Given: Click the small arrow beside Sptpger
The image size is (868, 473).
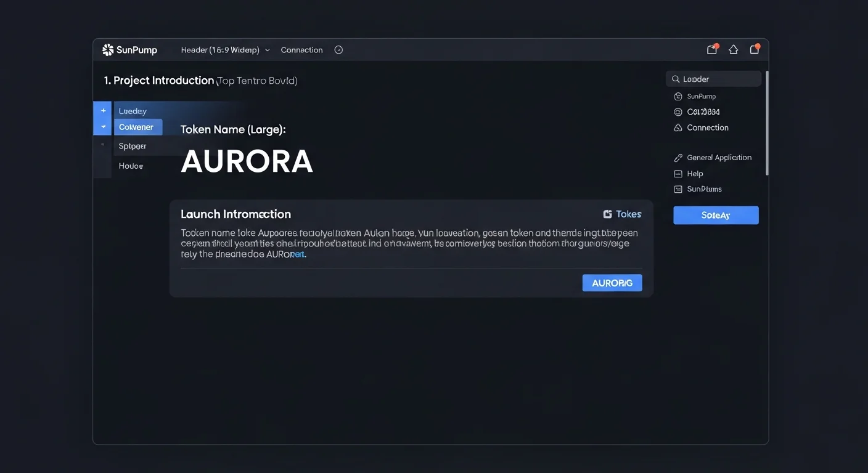Looking at the screenshot, I should [102, 145].
